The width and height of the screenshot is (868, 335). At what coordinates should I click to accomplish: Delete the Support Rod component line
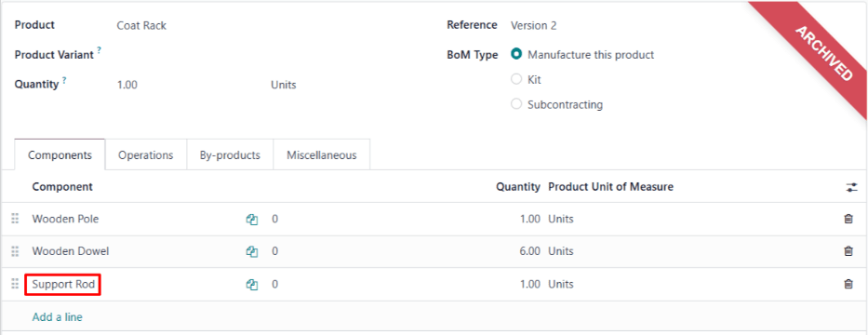[x=848, y=284]
